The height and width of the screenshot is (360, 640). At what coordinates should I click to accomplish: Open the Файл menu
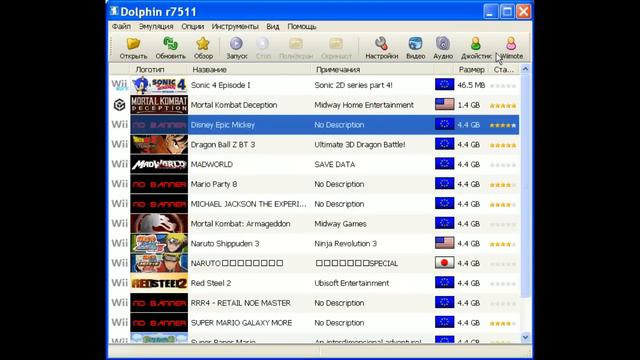tap(121, 27)
